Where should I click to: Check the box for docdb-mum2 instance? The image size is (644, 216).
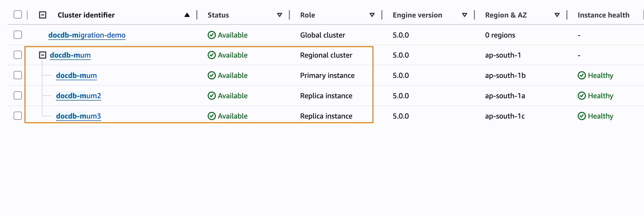tap(18, 95)
